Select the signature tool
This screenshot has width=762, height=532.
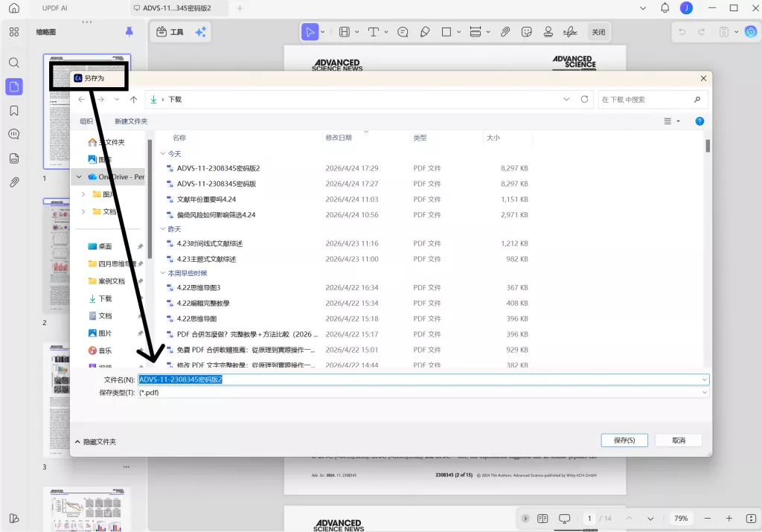pyautogui.click(x=570, y=32)
